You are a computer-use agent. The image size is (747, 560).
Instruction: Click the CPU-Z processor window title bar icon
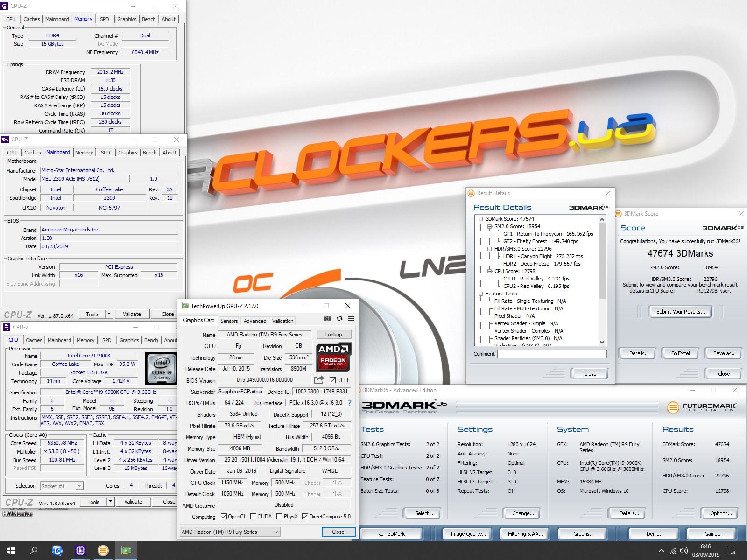7,327
